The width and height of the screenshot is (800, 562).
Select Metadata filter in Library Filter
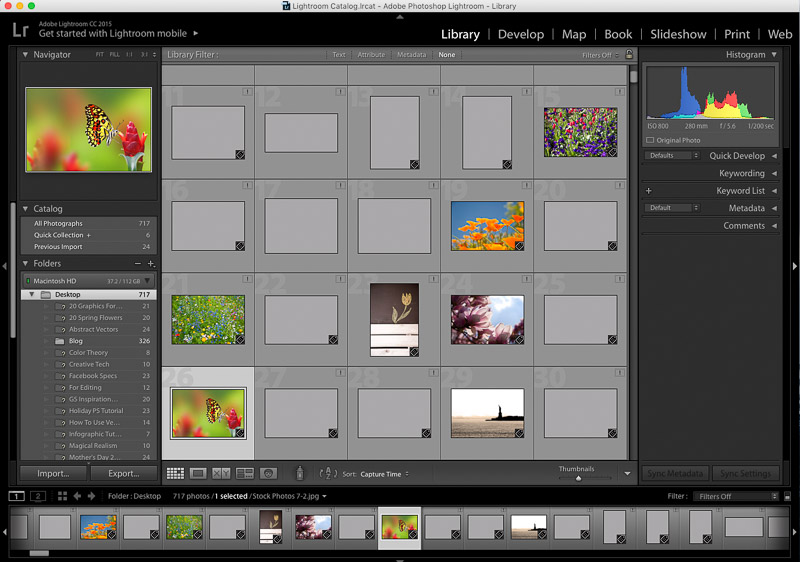pyautogui.click(x=411, y=55)
